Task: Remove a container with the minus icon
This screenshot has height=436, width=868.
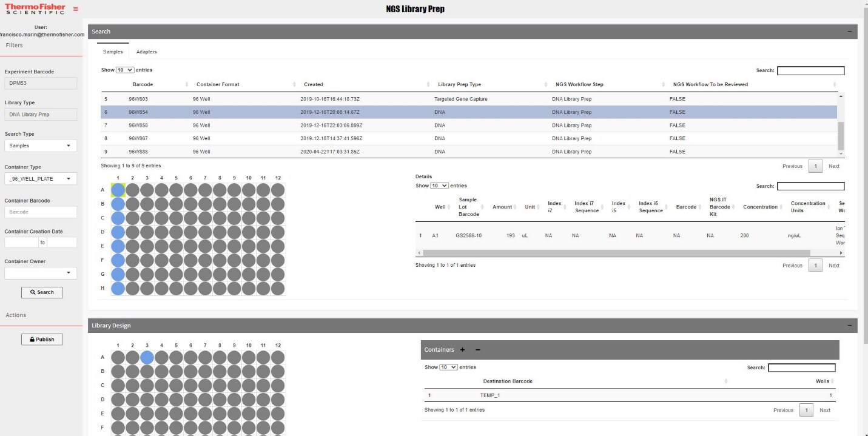Action: (477, 350)
